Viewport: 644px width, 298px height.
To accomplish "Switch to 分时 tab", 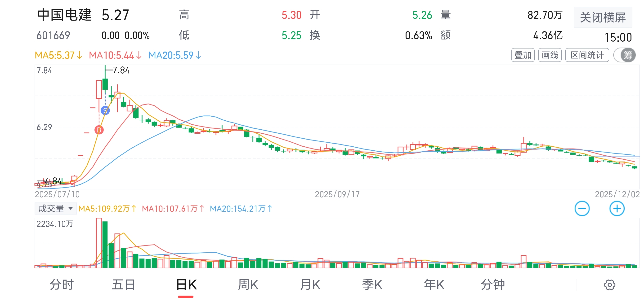I will (62, 284).
